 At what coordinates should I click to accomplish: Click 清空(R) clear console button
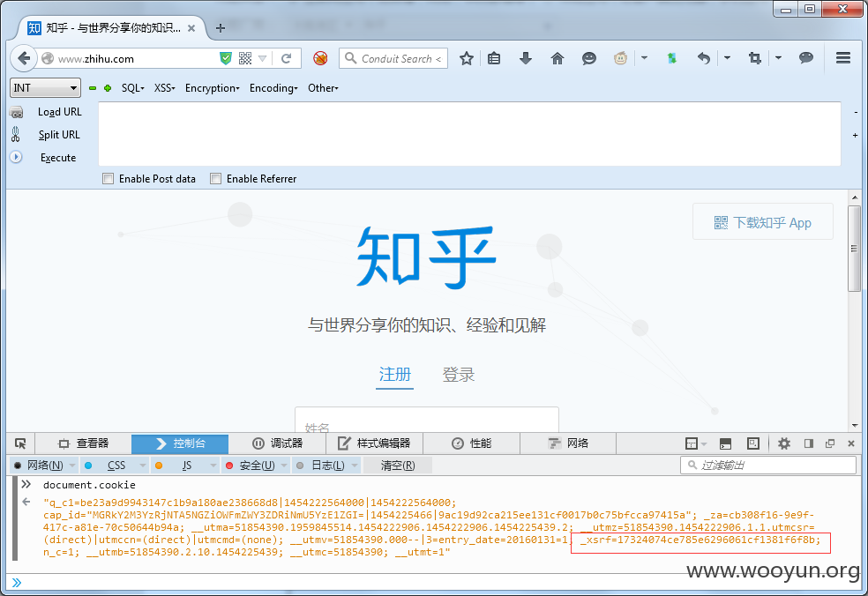pyautogui.click(x=398, y=466)
